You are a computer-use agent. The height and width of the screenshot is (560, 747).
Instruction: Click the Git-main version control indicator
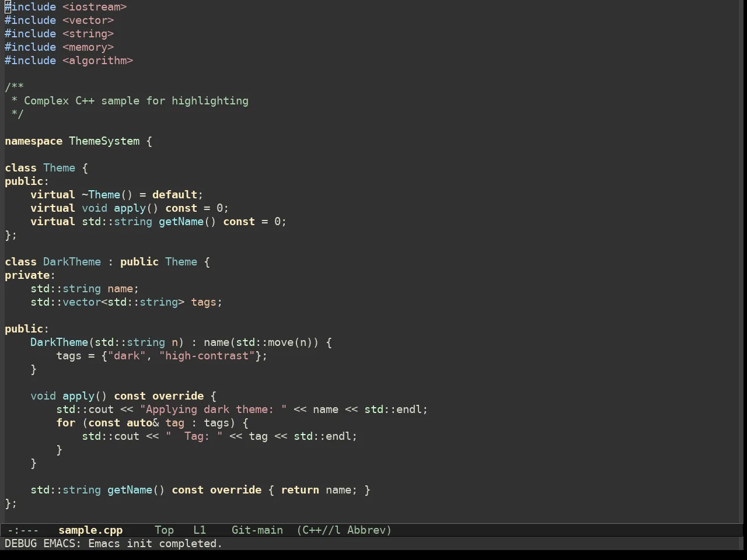pyautogui.click(x=257, y=530)
